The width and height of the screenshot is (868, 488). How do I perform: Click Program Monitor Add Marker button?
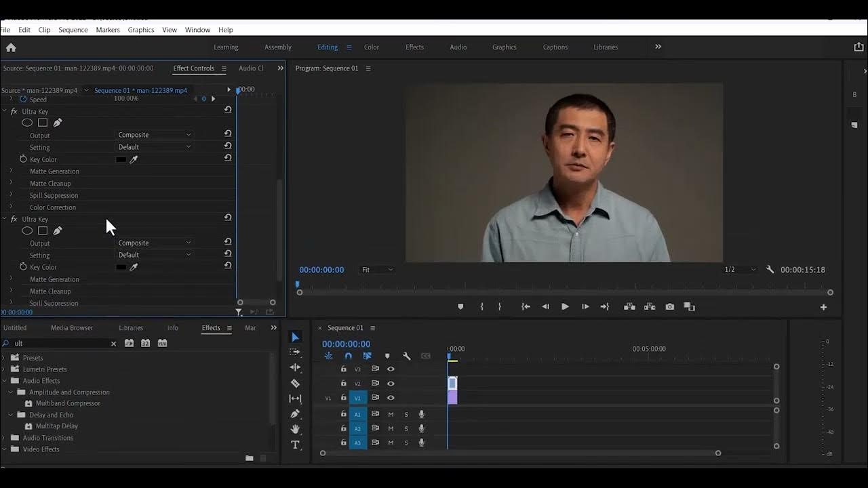[460, 307]
